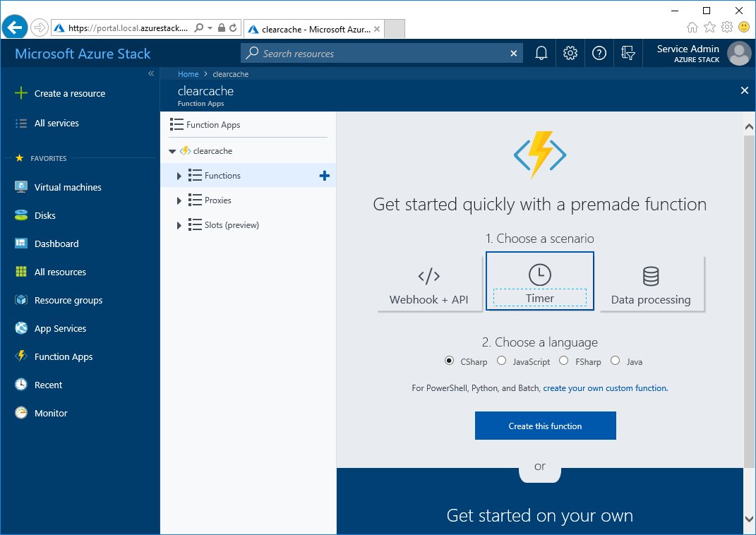Screen dimensions: 756x535
Task: Select the Java language option
Action: pos(615,361)
